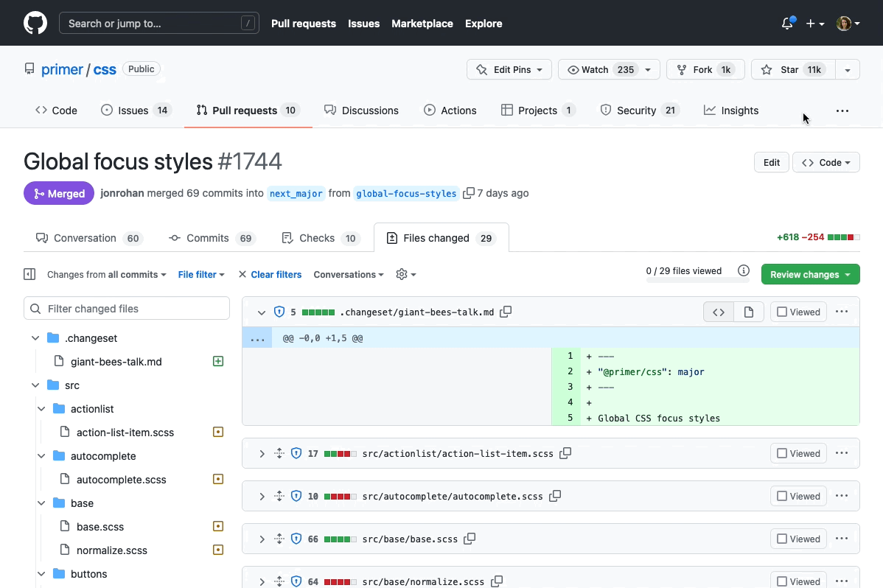Open the Actions repository tab
This screenshot has height=588, width=883.
pos(450,111)
